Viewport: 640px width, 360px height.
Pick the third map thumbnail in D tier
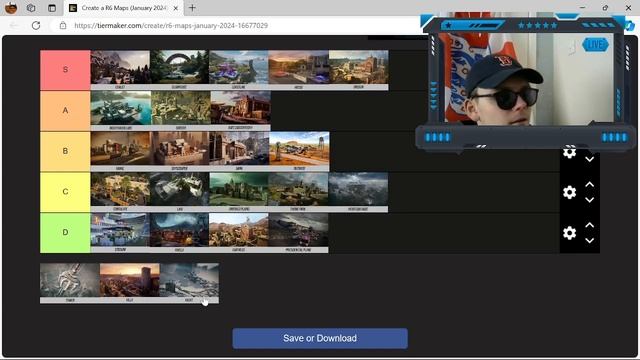(x=239, y=233)
